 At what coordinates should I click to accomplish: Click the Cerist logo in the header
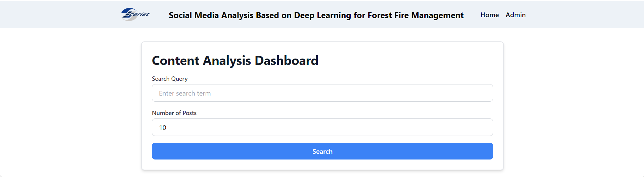tap(135, 14)
